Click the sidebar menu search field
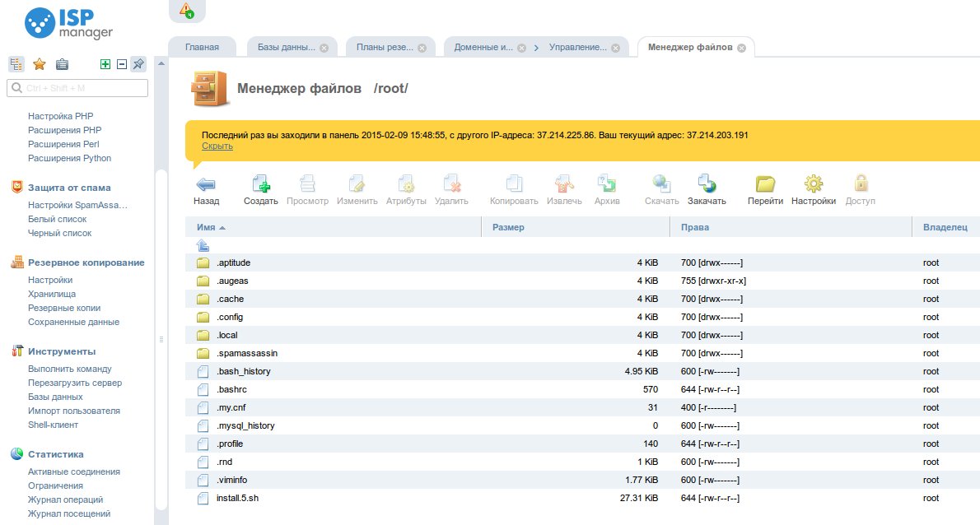The width and height of the screenshot is (980, 525). pos(77,88)
